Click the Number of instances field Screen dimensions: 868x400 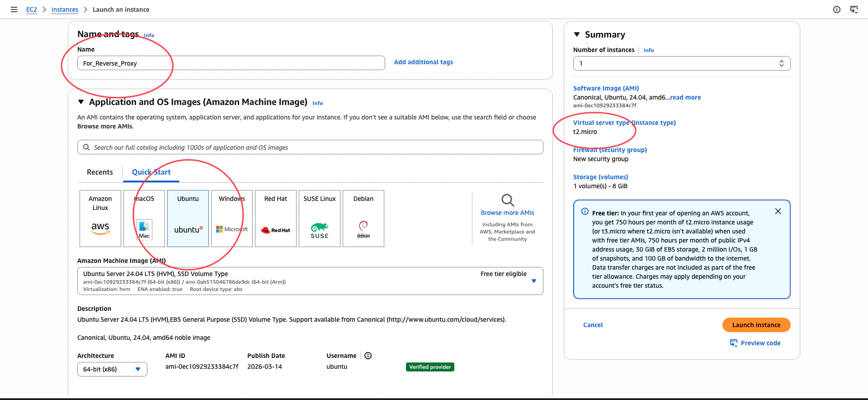(682, 63)
